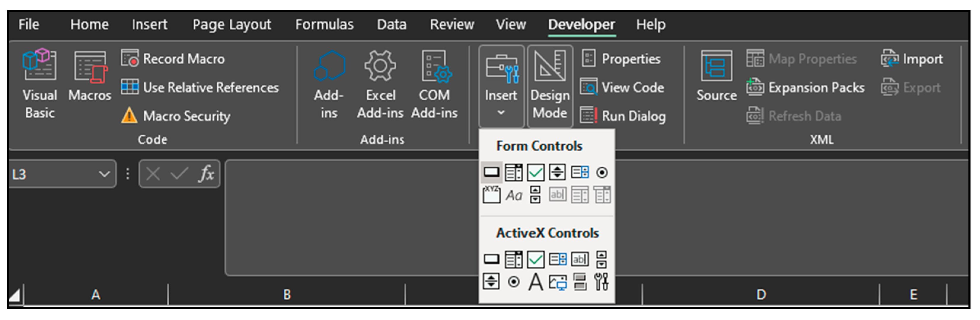Insert a Form Controls combo box
The image size is (980, 320).
513,173
